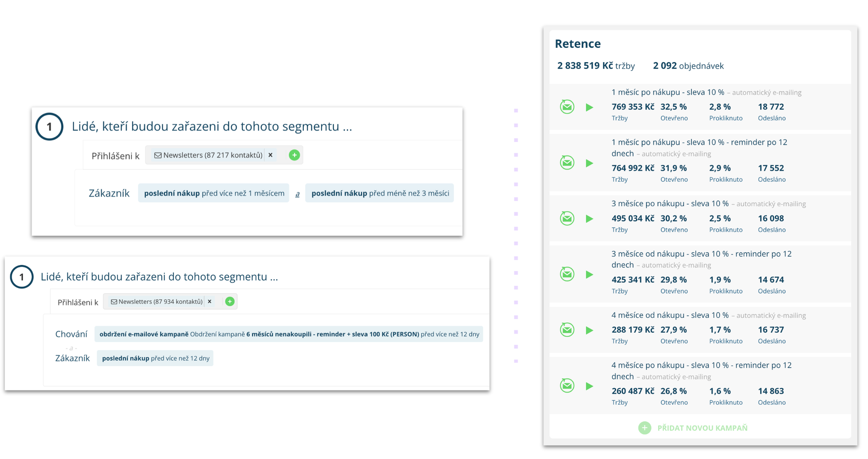Click email icon for 425 341 Kč reminder campaign
868x459 pixels.
(567, 274)
